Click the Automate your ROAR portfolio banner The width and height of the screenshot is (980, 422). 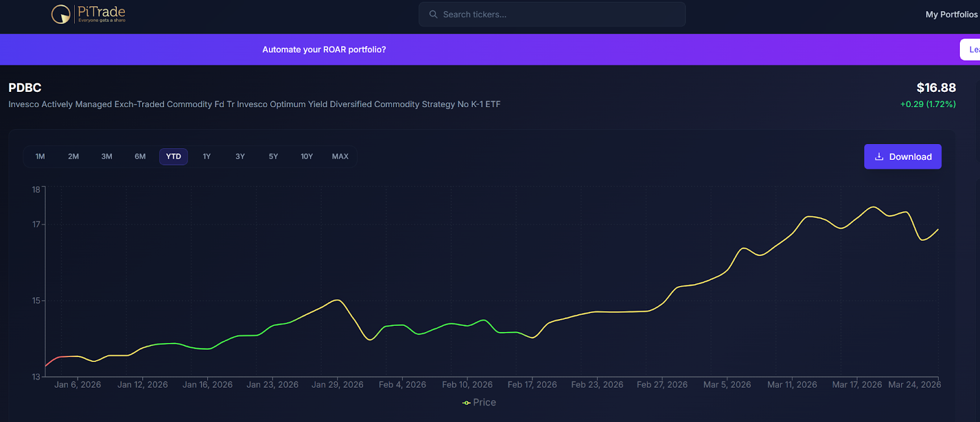point(324,50)
